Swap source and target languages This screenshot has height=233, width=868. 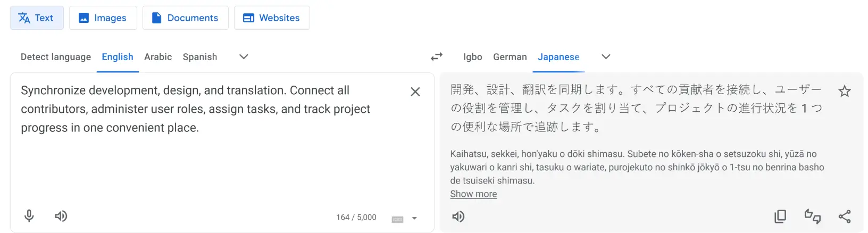coord(437,57)
